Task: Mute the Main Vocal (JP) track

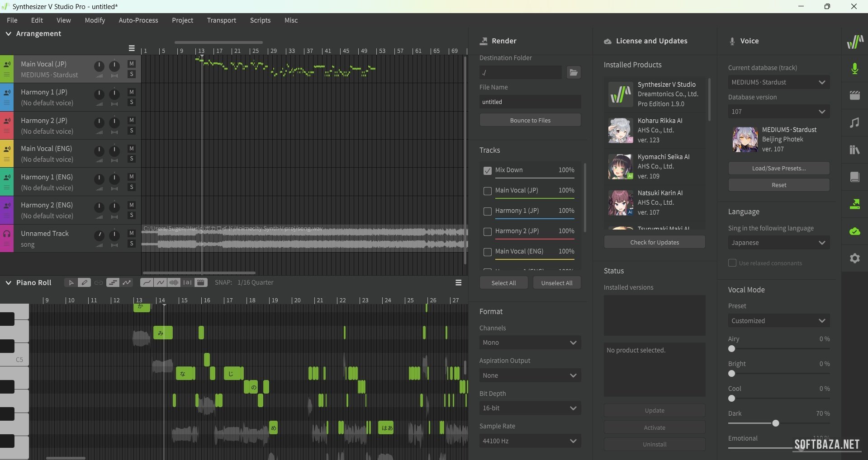Action: [x=132, y=64]
